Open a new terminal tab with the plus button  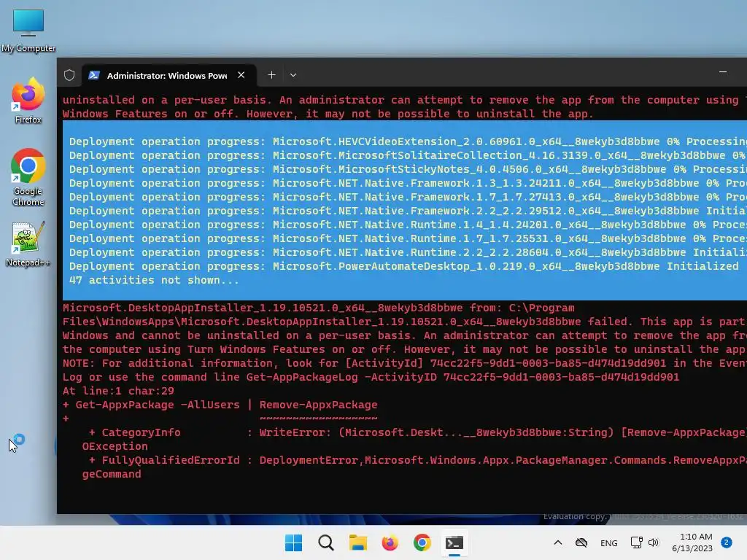click(271, 75)
